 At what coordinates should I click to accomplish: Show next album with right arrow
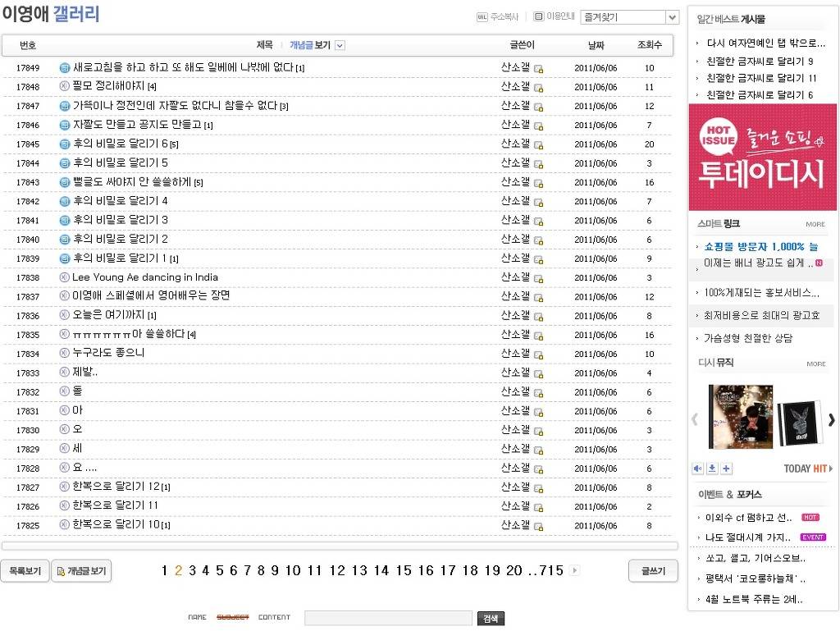tap(831, 419)
